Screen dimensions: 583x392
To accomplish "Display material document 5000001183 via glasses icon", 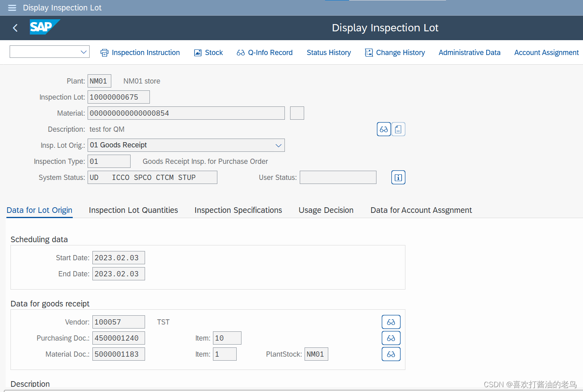I will tap(391, 354).
